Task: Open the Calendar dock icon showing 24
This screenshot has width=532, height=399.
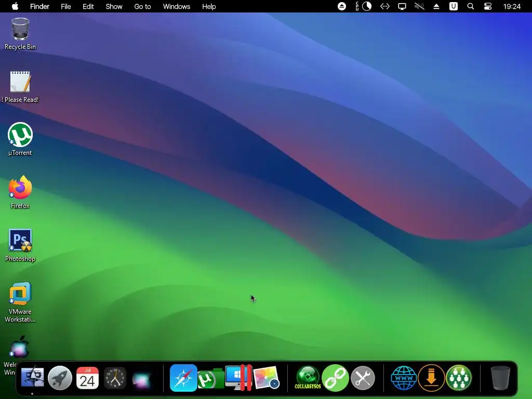Action: point(87,378)
